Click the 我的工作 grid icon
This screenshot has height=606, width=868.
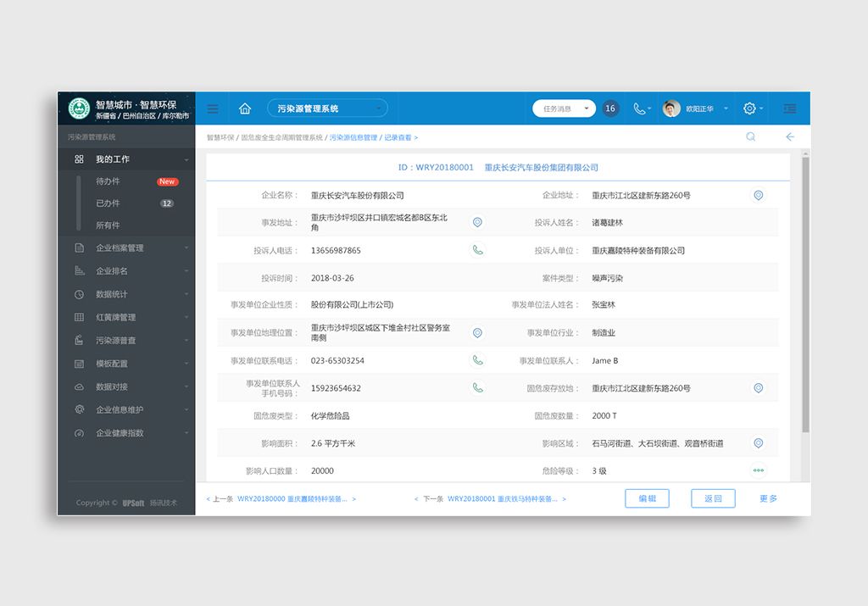point(79,159)
